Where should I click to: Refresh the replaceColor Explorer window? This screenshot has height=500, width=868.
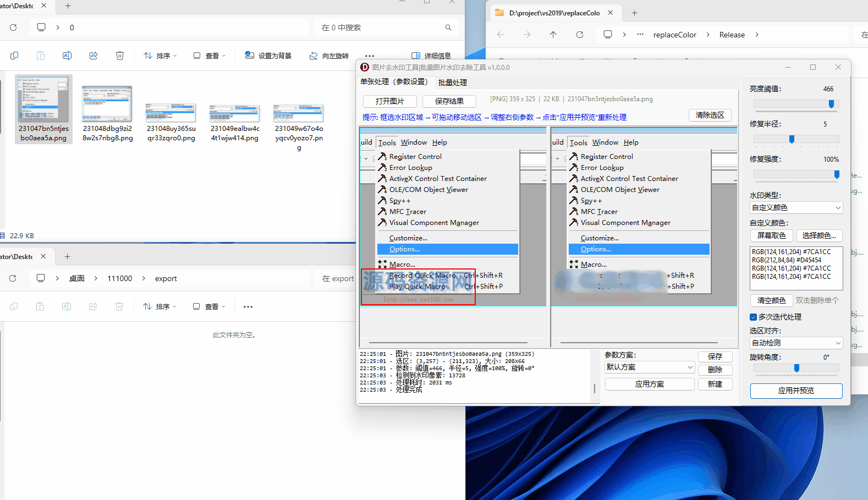click(x=580, y=35)
